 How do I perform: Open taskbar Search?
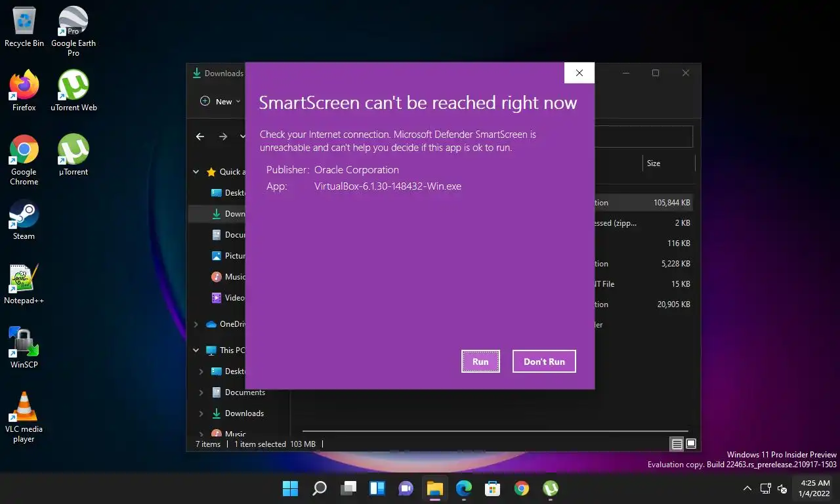point(320,488)
